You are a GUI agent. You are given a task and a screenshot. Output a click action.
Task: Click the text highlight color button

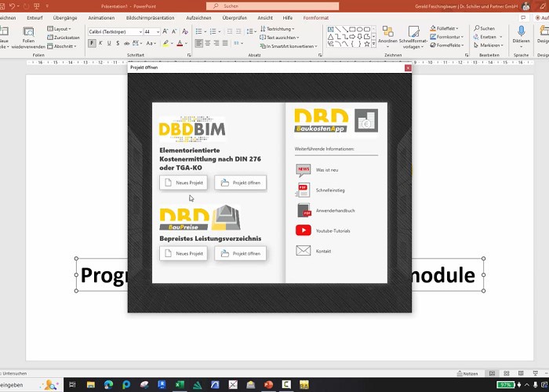[165, 43]
